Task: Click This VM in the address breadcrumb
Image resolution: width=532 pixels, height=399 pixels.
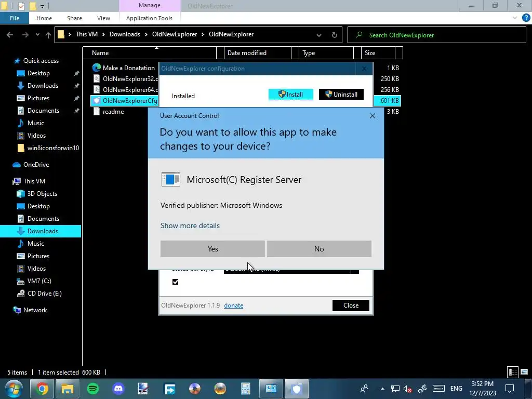Action: click(x=87, y=34)
